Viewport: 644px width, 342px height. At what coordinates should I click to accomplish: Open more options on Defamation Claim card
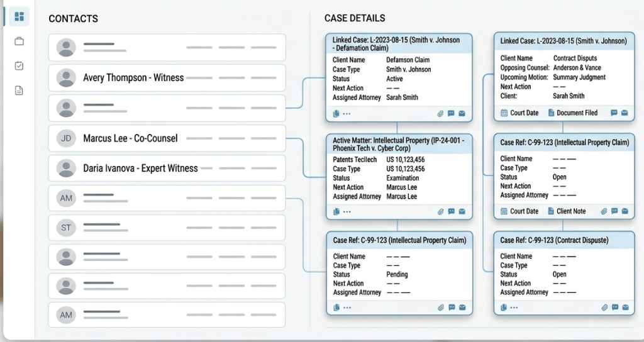(347, 114)
